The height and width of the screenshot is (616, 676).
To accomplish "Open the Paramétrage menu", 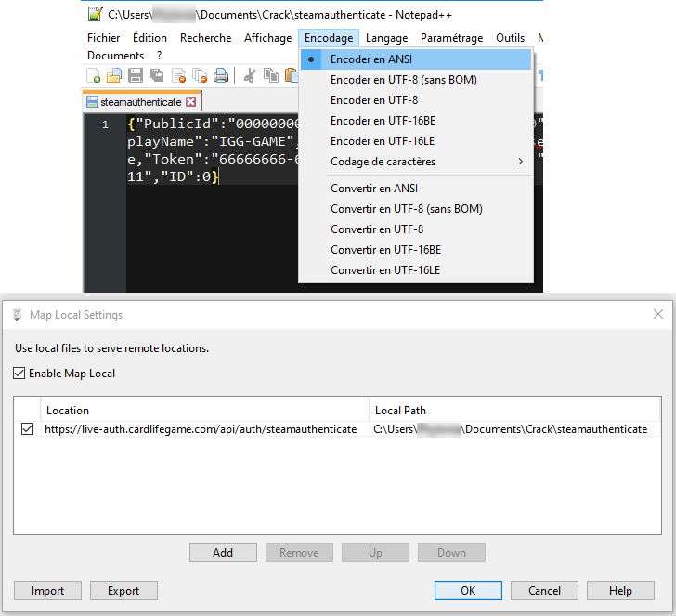I will click(451, 38).
